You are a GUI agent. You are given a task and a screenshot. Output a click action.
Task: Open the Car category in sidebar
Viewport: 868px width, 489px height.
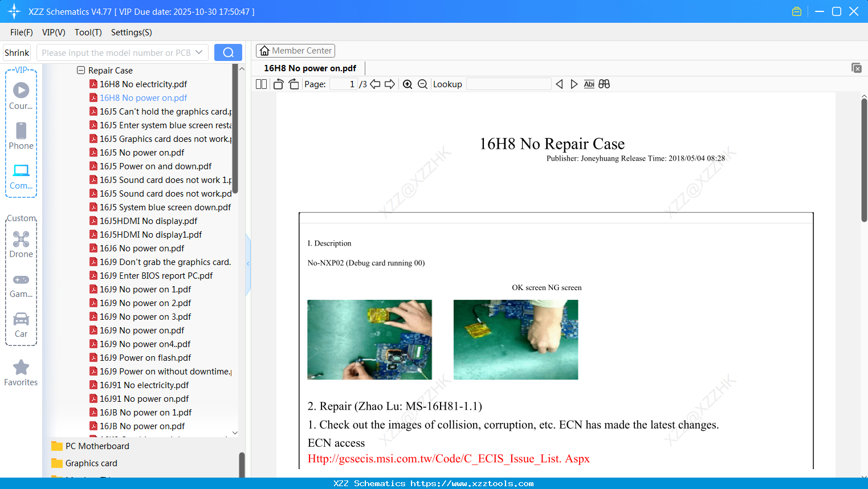[21, 325]
